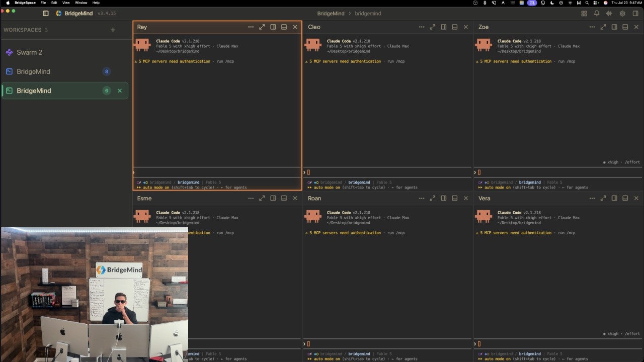Split the Zoe pane downward
The image size is (644, 362).
point(625,27)
